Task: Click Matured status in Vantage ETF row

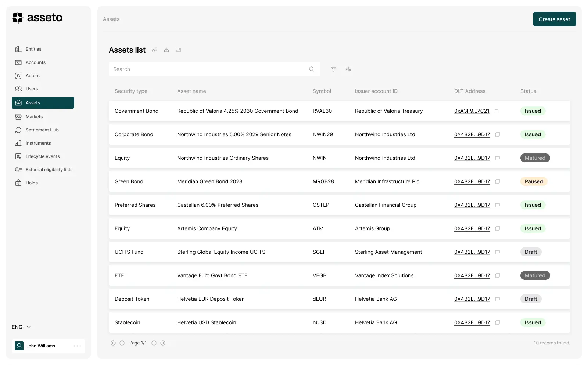Action: click(535, 275)
